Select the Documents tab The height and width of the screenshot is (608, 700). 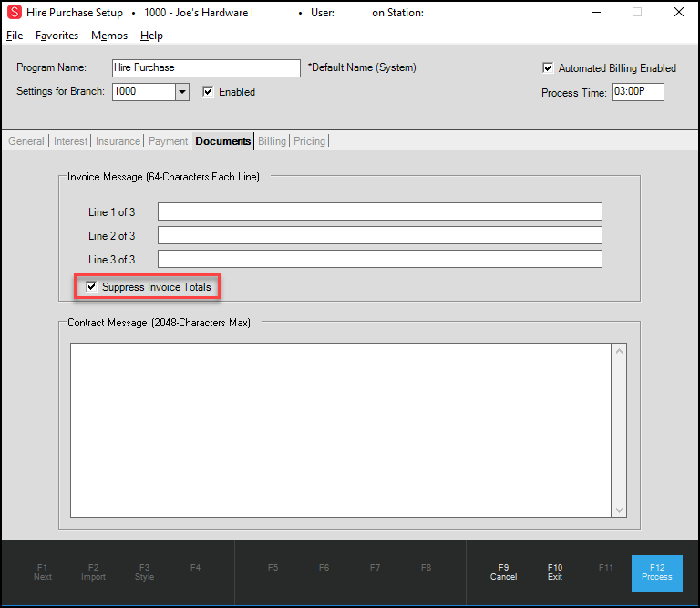(x=222, y=141)
